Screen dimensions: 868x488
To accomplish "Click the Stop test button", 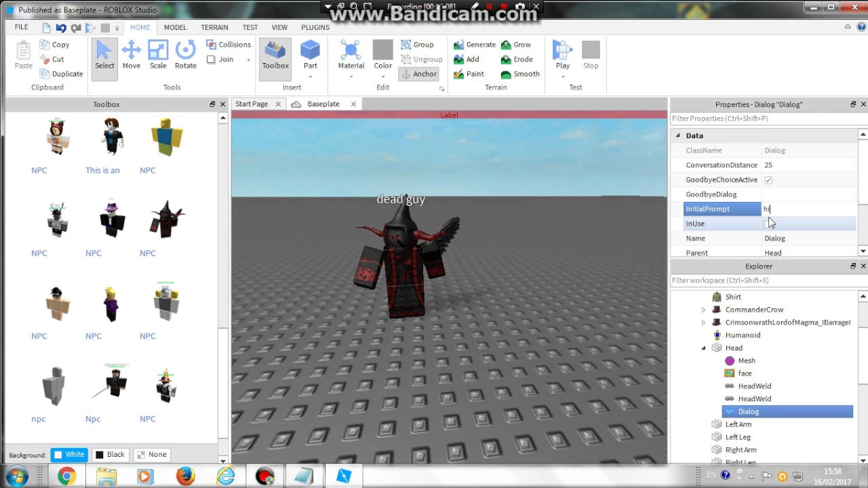I will tap(591, 55).
